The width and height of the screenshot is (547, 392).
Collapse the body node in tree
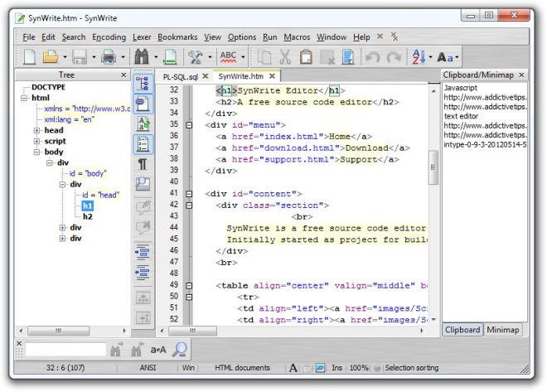(36, 152)
